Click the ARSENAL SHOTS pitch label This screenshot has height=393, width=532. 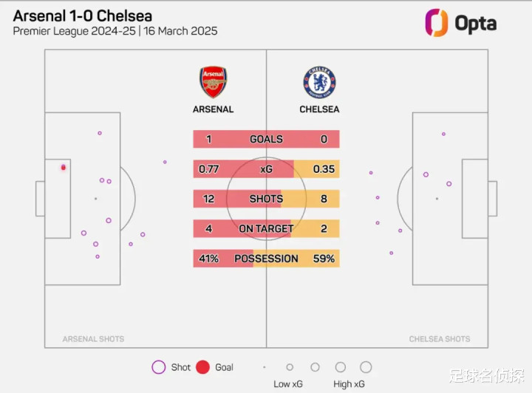[93, 339]
